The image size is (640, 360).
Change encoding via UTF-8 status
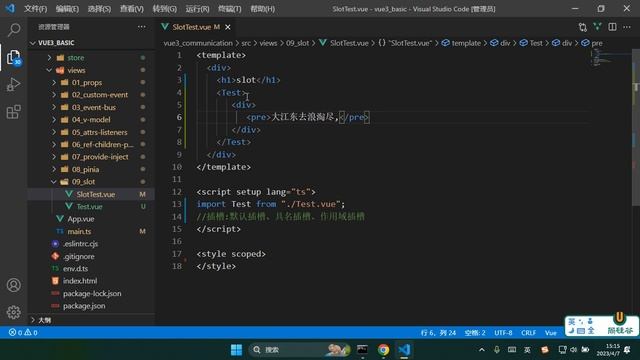pos(503,333)
